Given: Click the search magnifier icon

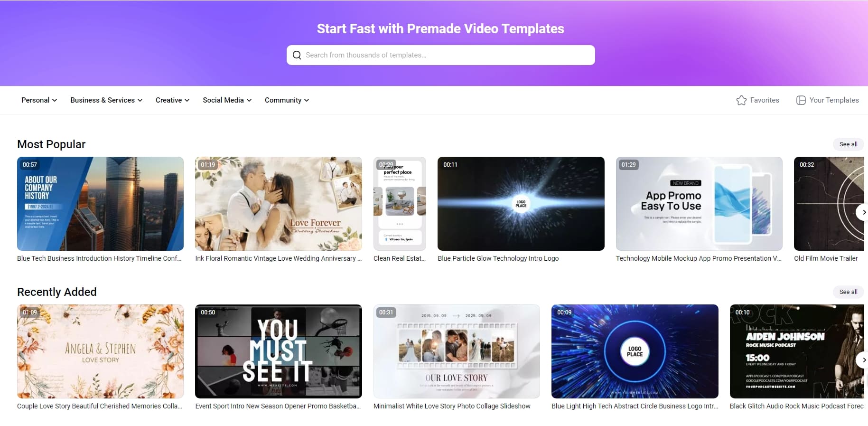Looking at the screenshot, I should [297, 55].
